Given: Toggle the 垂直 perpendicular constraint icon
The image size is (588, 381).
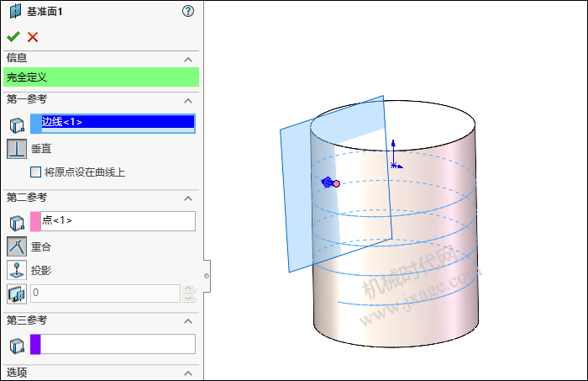Looking at the screenshot, I should (17, 149).
